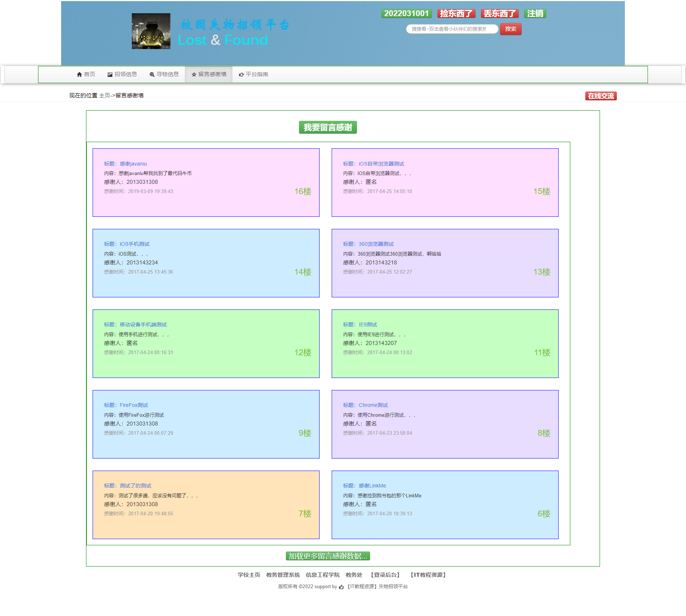This screenshot has width=686, height=616.
Task: Click the thumbs-up icon in footer copyright
Action: tap(341, 587)
